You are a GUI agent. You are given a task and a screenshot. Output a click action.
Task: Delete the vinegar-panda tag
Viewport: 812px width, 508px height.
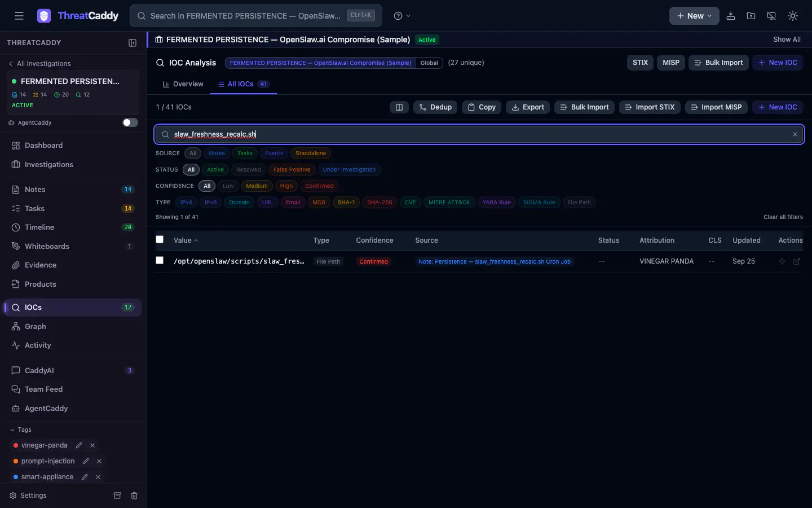pos(92,445)
